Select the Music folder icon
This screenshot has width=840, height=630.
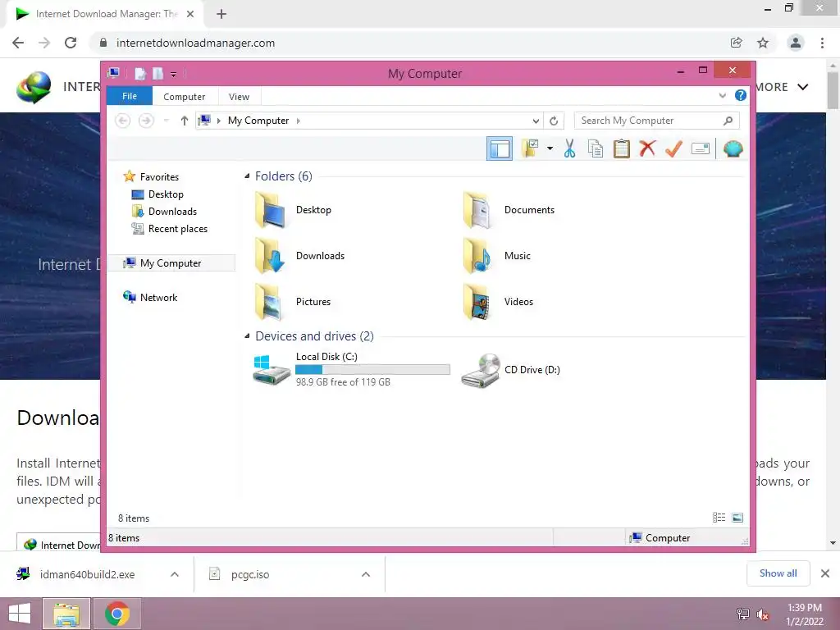click(478, 256)
